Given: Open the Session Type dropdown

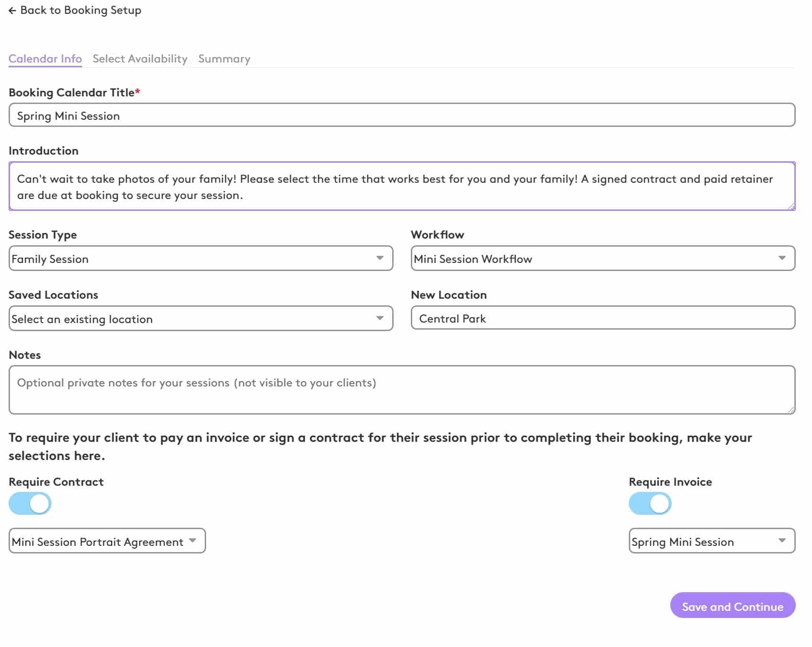Looking at the screenshot, I should [201, 258].
